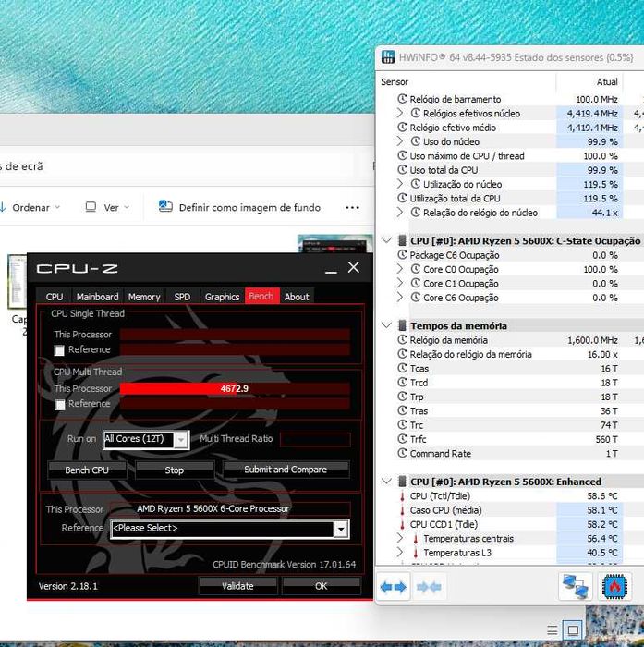Screen dimensions: 644x647
Task: Select the Uso total da CPU row
Action: 509,170
